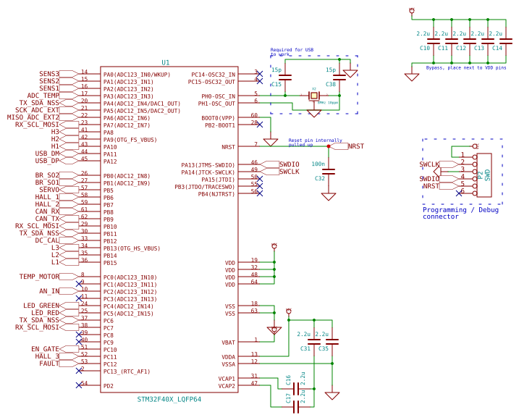Select the C12 bypass capacitor symbol
This screenshot has height=420, width=519.
[470, 41]
